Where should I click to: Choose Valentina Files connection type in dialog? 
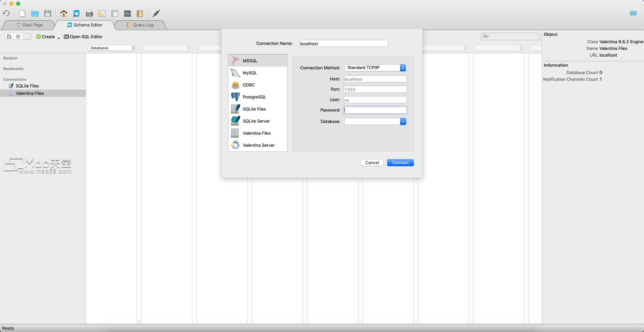(258, 133)
